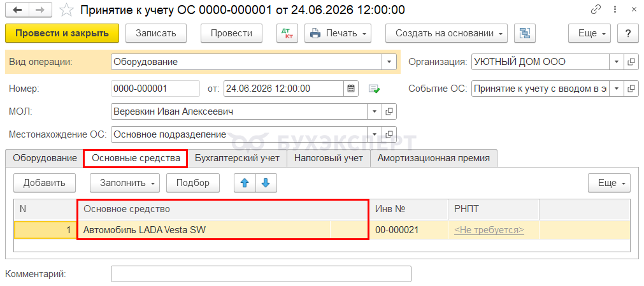Open Организация record via open icon
Screen dimensions: 644x286
click(631, 62)
